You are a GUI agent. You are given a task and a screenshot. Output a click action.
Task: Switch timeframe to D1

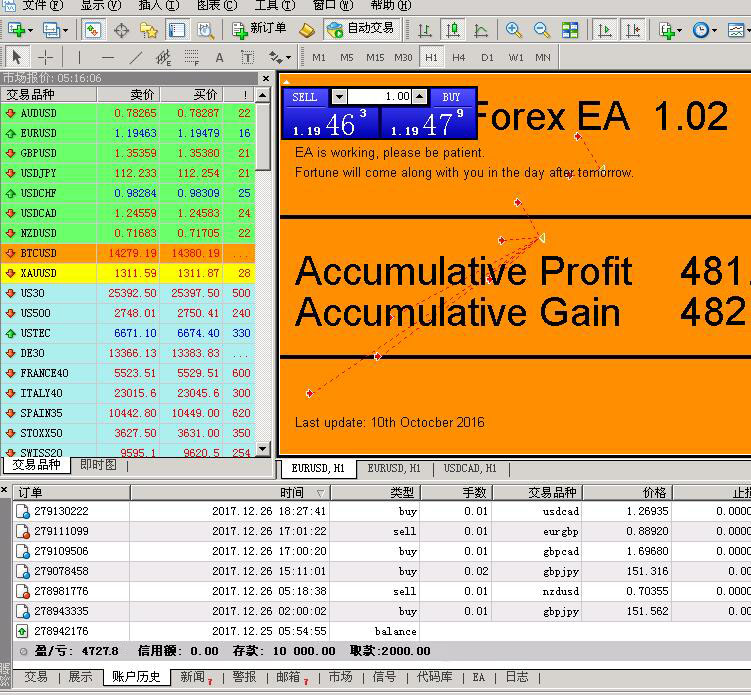(x=487, y=57)
